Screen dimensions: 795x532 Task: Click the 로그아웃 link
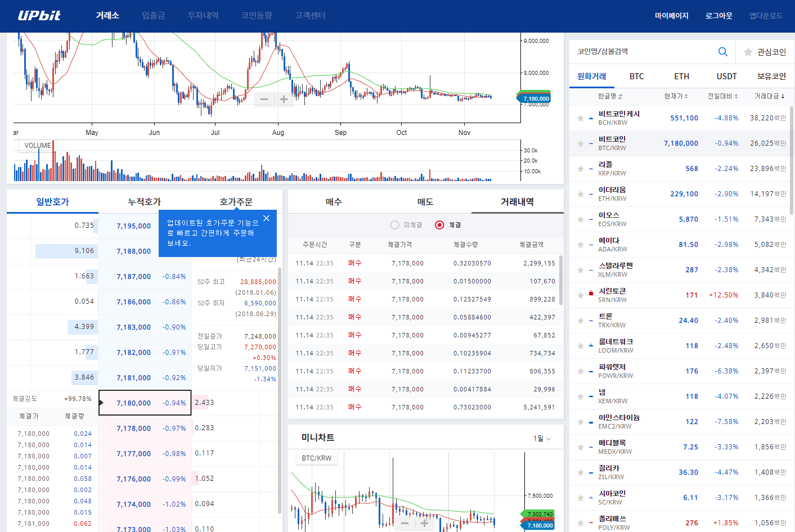click(x=718, y=16)
